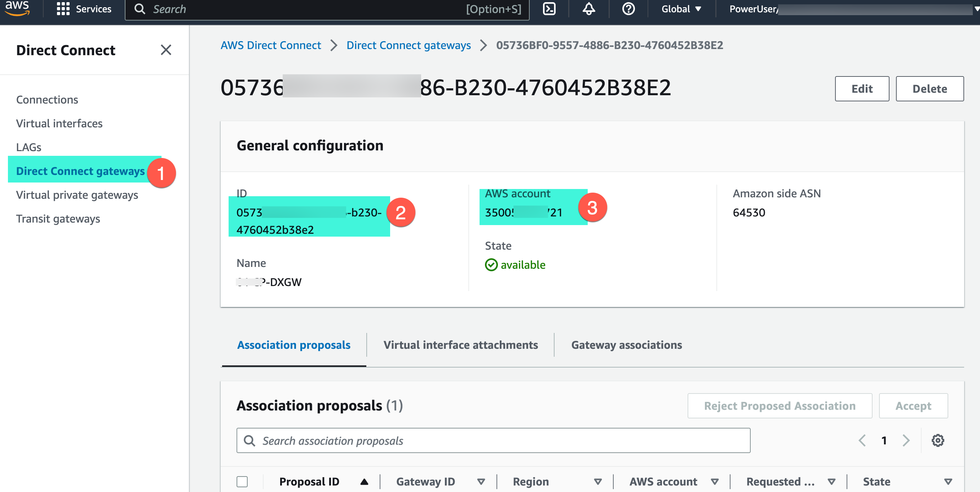Toggle the select-all proposals checkbox

point(242,481)
